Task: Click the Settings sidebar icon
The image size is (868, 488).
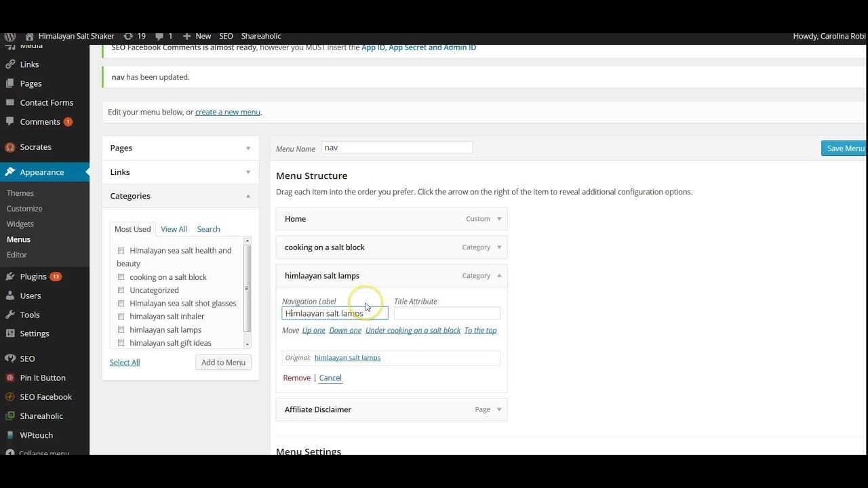Action: pos(9,333)
